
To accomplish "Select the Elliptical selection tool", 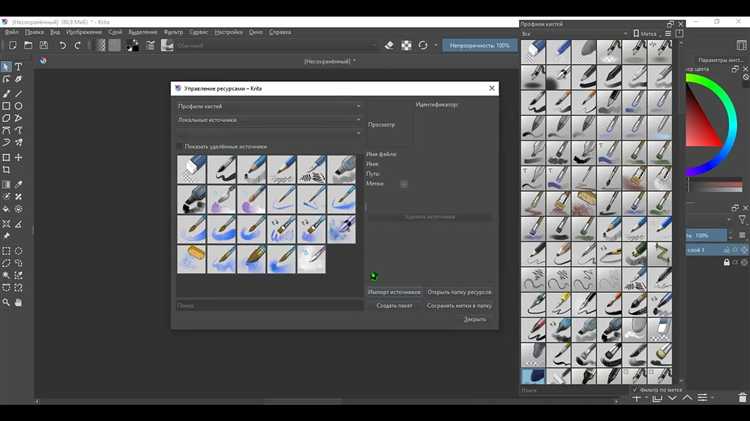I will click(18, 251).
